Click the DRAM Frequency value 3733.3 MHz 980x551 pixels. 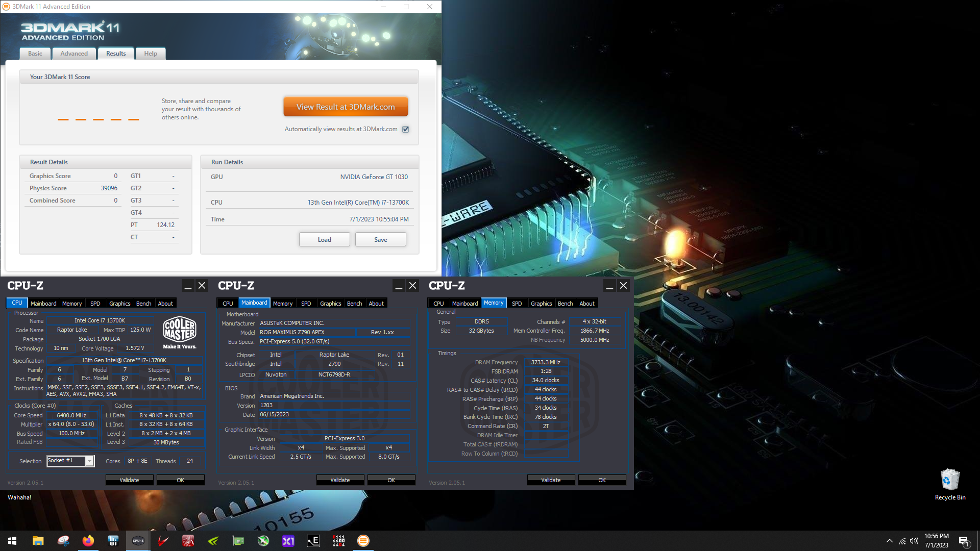[x=546, y=362]
